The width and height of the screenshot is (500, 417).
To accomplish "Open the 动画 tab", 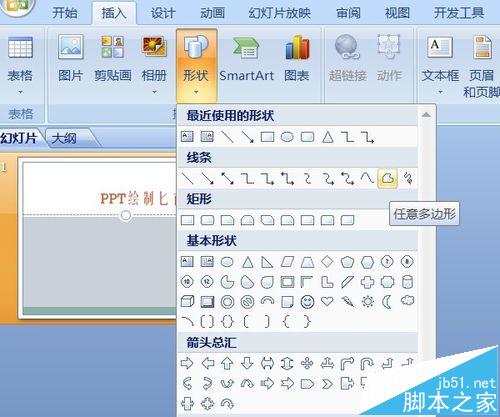I will pyautogui.click(x=212, y=13).
